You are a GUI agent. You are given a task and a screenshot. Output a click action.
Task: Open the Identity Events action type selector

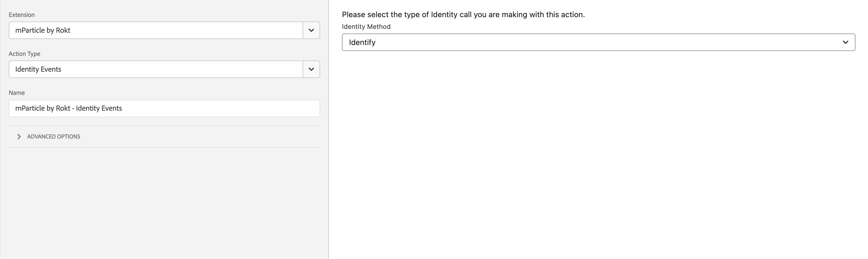[x=155, y=69]
